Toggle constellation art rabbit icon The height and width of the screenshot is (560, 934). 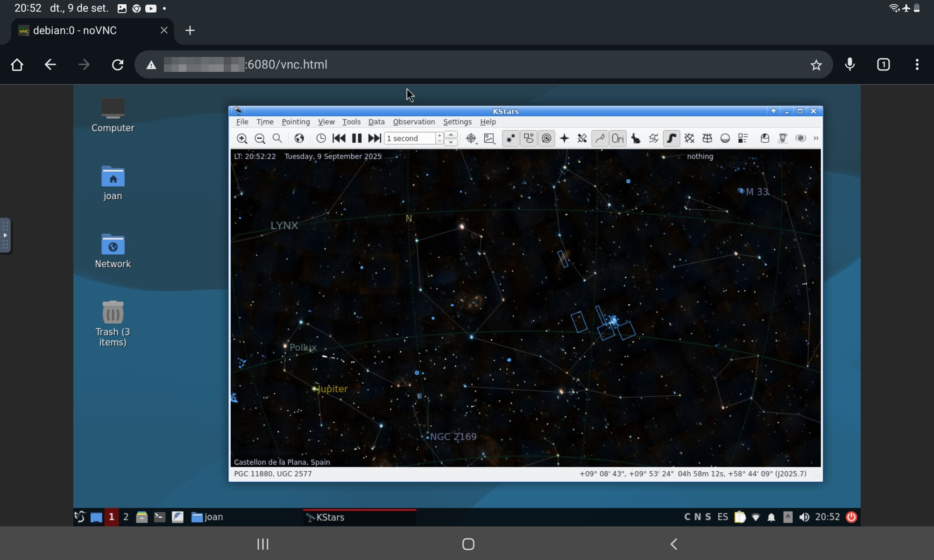[x=636, y=138]
